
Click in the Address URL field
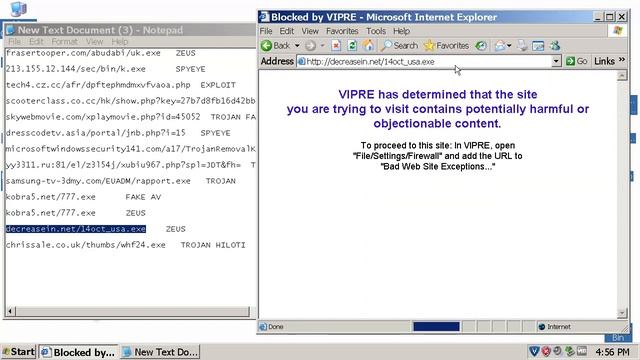[x=424, y=61]
